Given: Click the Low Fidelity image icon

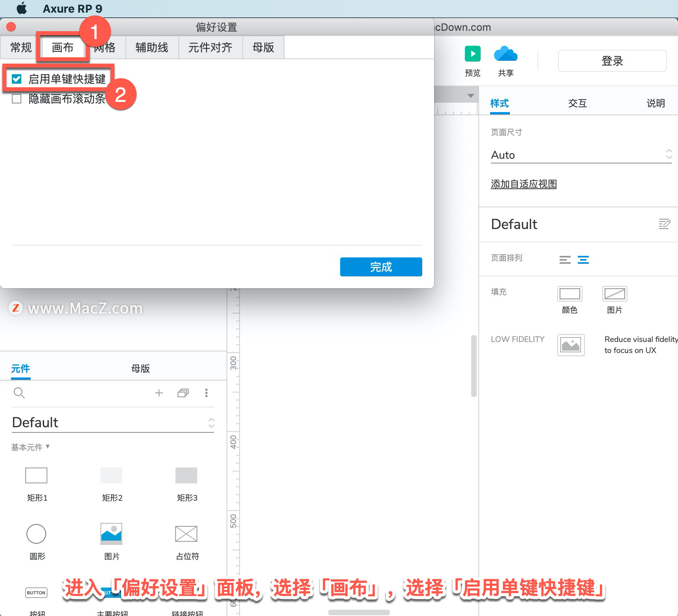Looking at the screenshot, I should point(571,345).
